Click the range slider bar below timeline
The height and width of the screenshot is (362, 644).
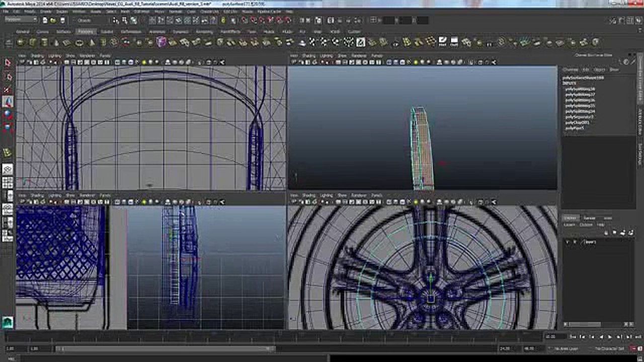pos(166,348)
